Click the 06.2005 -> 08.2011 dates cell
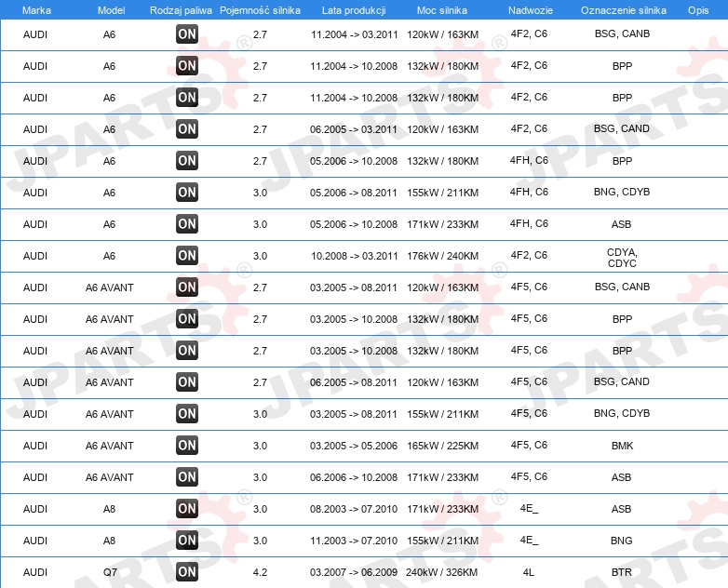Image resolution: width=728 pixels, height=588 pixels. coord(354,382)
